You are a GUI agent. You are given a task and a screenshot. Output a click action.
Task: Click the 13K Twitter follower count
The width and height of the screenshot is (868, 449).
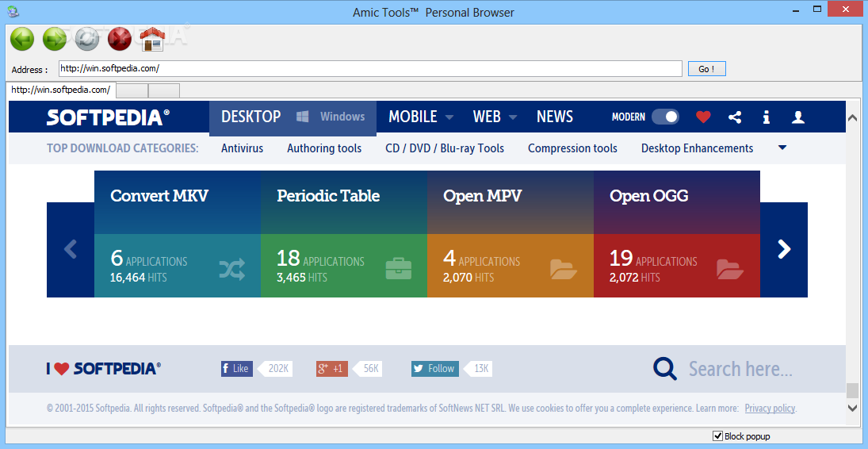pyautogui.click(x=478, y=369)
